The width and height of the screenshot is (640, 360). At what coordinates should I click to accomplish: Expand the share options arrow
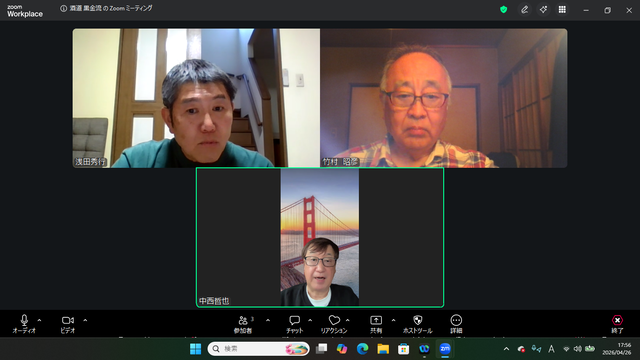pyautogui.click(x=393, y=320)
